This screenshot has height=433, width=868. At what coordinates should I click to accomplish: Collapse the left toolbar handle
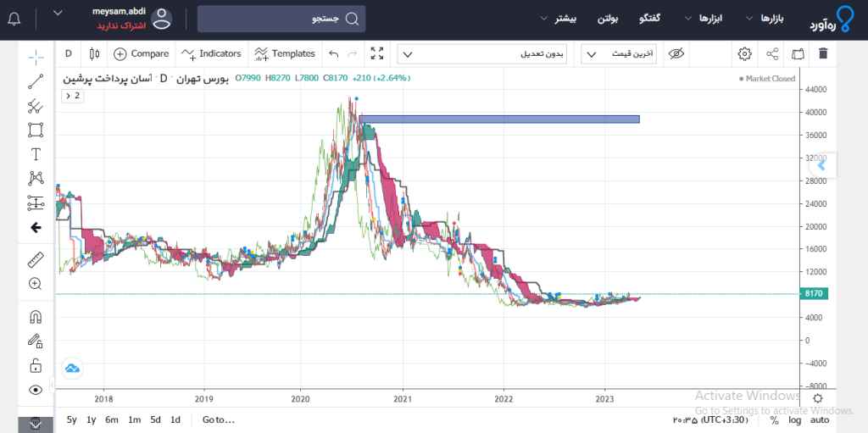pyautogui.click(x=52, y=383)
